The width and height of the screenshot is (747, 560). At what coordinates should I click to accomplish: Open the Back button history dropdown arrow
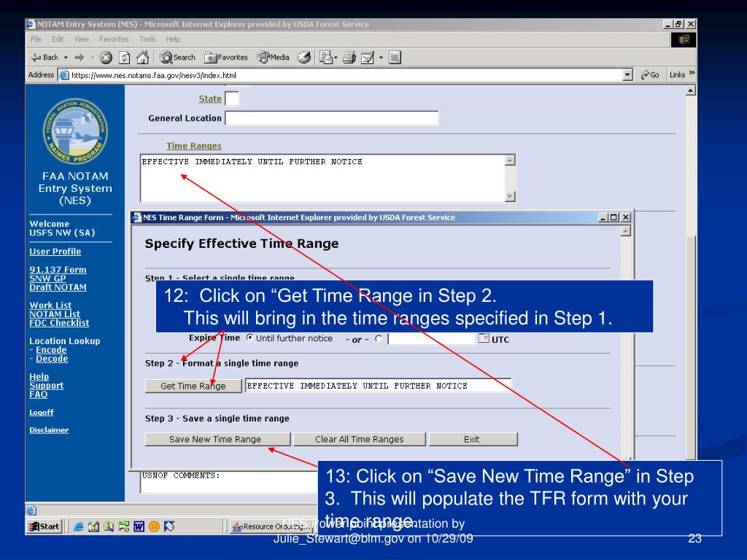[x=66, y=58]
